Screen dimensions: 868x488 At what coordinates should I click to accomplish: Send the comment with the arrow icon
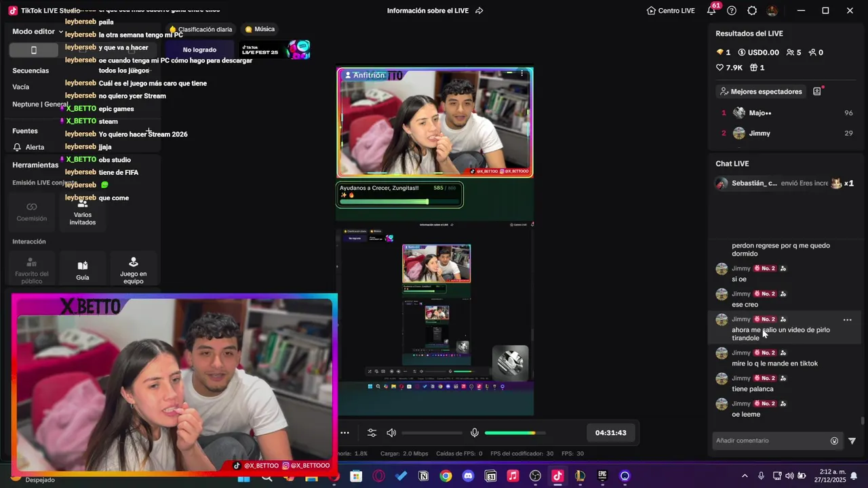click(852, 441)
